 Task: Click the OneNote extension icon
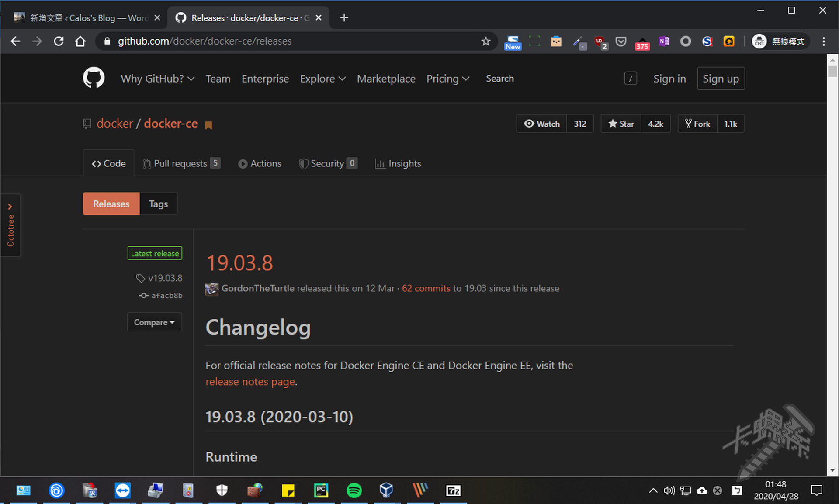[664, 41]
